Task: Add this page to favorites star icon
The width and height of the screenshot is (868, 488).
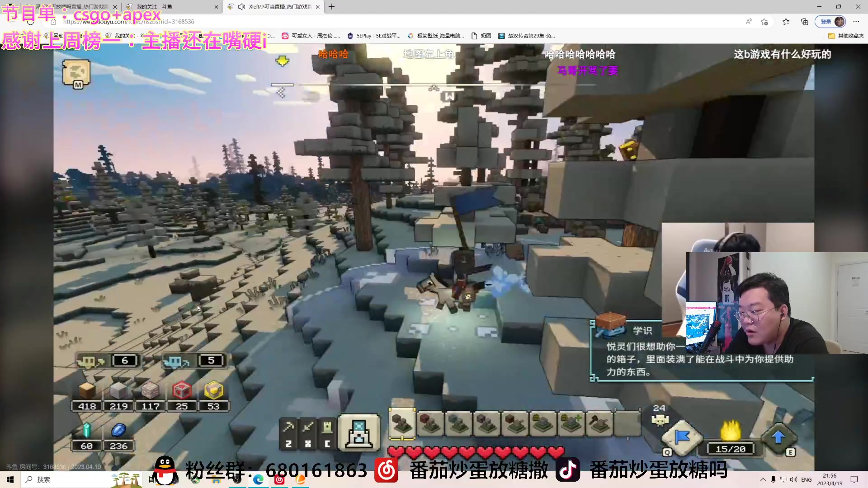Action: (764, 22)
